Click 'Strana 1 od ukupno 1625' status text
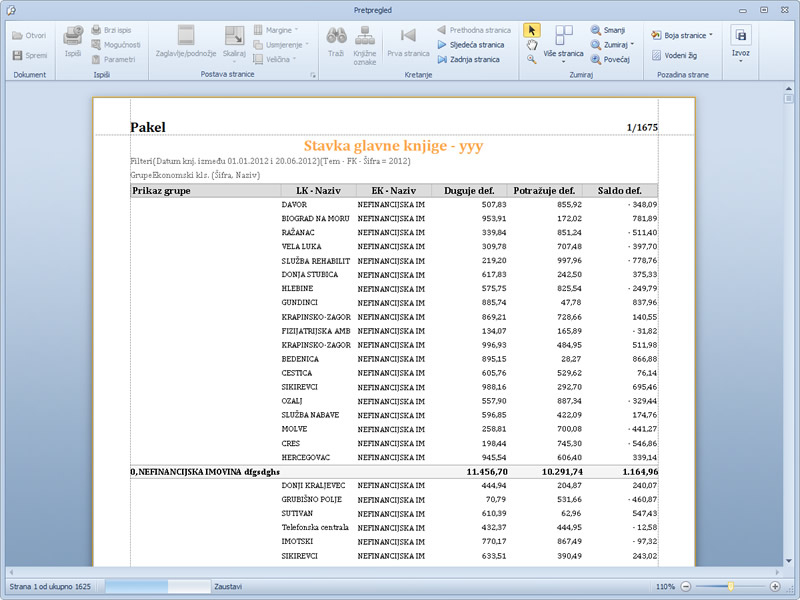This screenshot has height=600, width=800. point(50,587)
